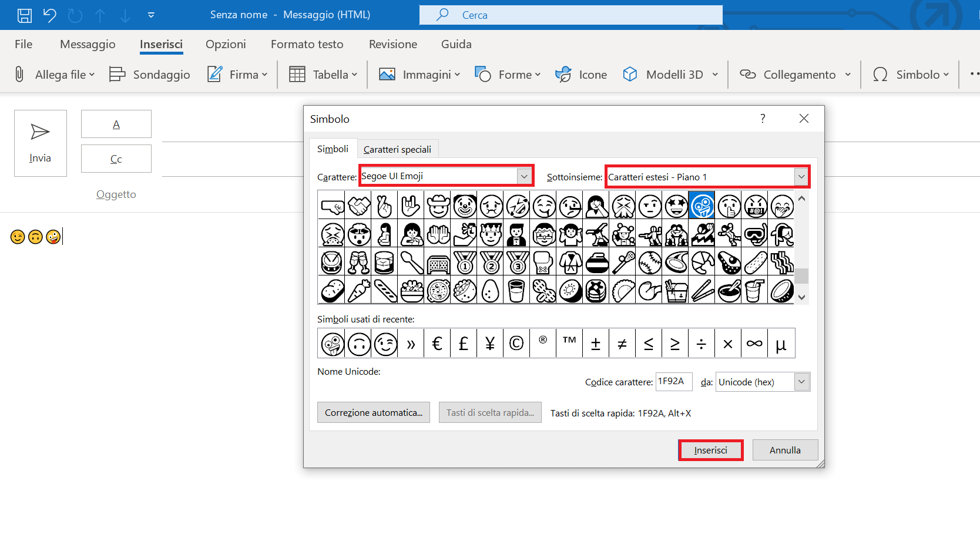Click the Annulla button
This screenshot has height=548, width=980.
(785, 450)
